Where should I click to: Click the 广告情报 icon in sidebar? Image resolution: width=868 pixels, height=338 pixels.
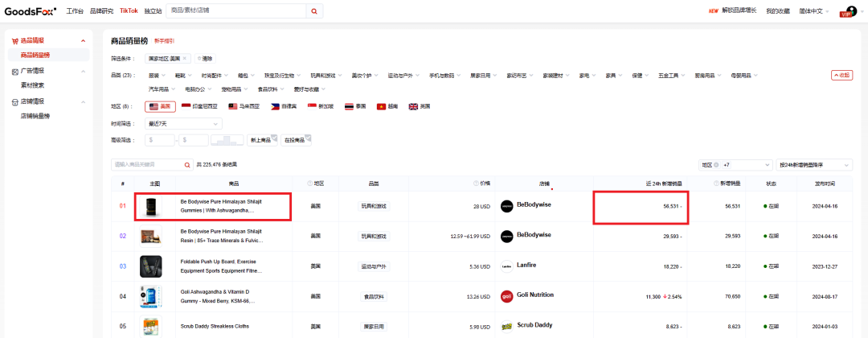[15, 71]
